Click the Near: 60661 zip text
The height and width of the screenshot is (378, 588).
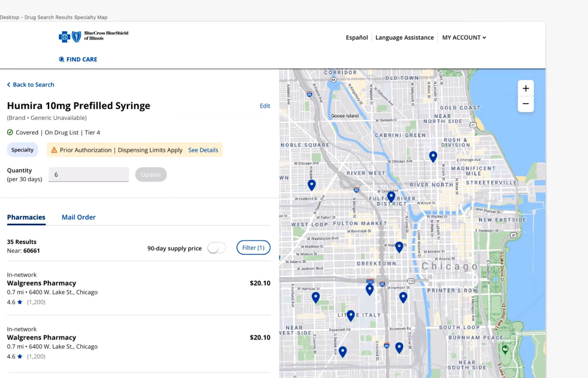pos(23,251)
